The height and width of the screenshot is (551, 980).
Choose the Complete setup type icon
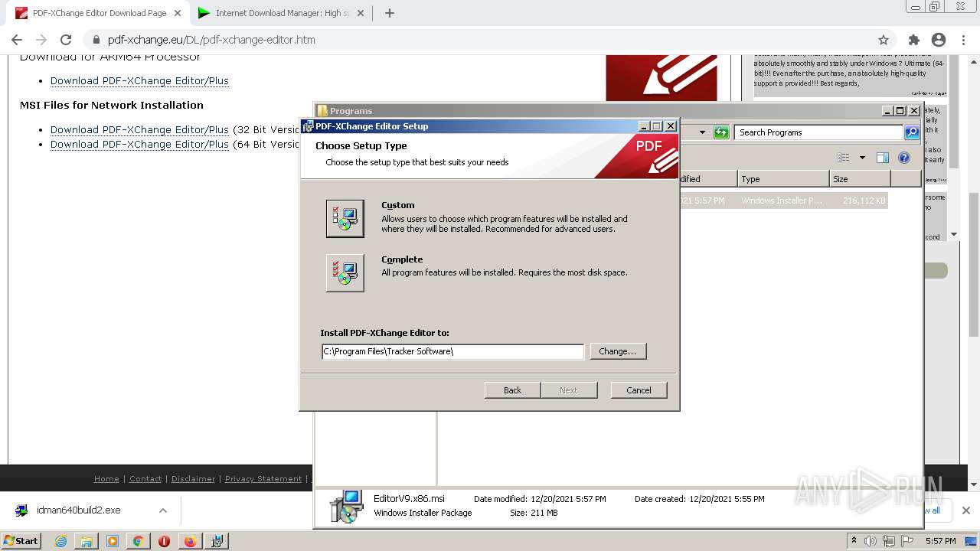pyautogui.click(x=345, y=272)
